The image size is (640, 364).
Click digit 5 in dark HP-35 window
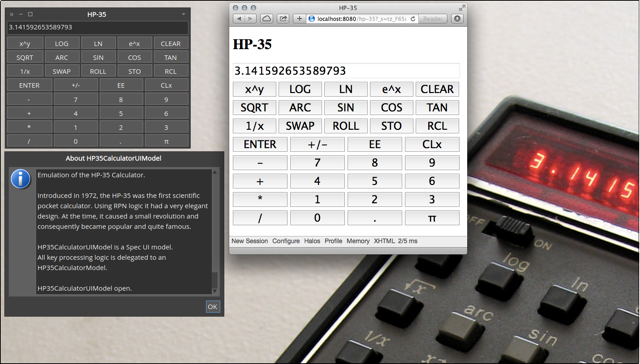(x=121, y=113)
